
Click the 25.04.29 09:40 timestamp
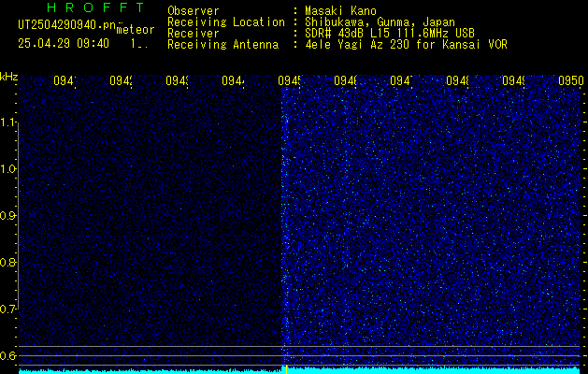click(x=64, y=44)
